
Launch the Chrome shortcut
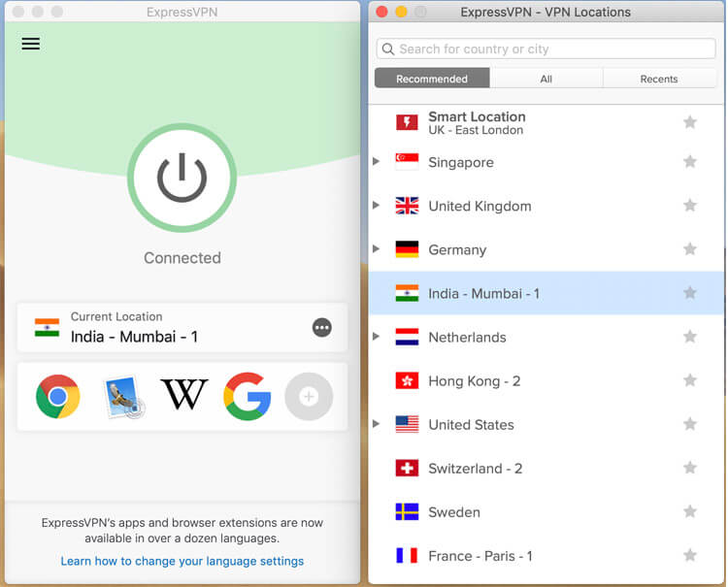coord(58,397)
